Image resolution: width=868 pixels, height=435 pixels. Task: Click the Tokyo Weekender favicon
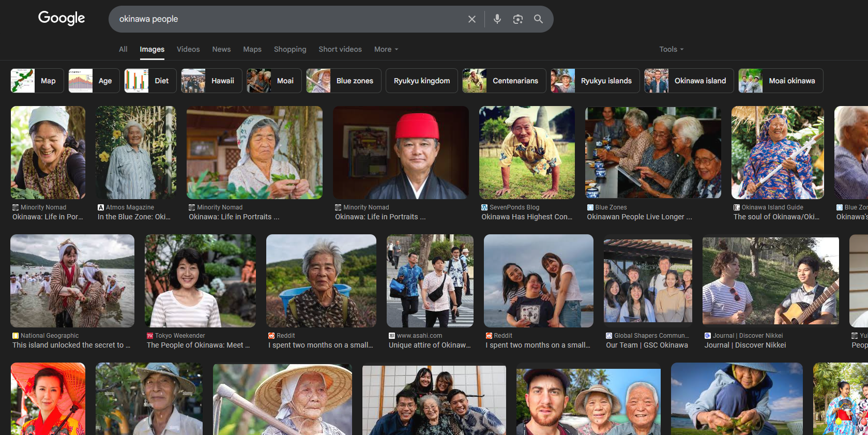150,336
